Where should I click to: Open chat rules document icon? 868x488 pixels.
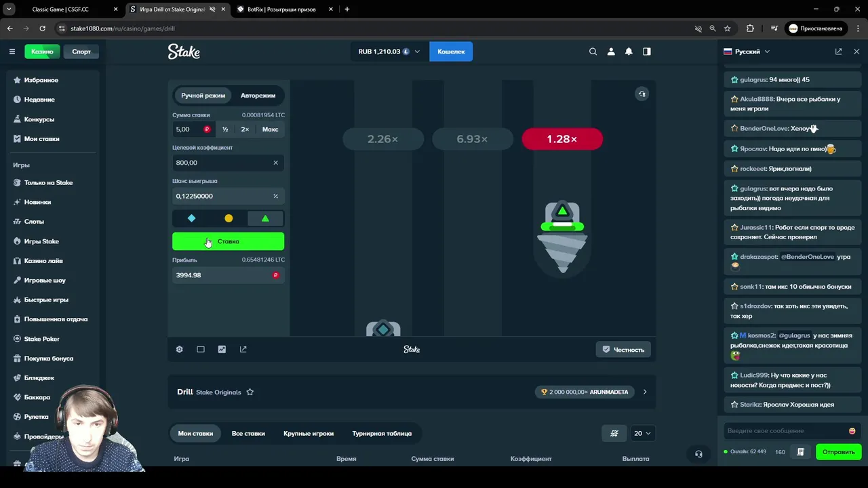(801, 452)
